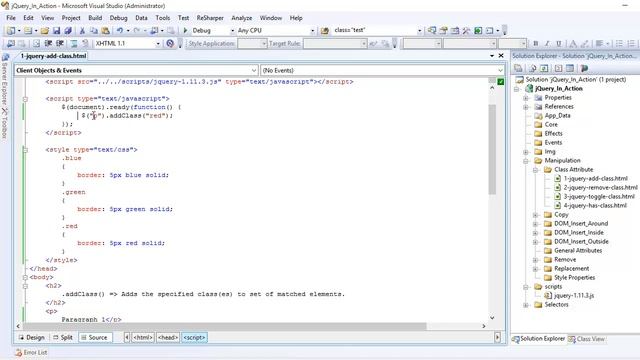This screenshot has width=640, height=360.
Task: Click Solution Explorer Properties icon
Action: tap(518, 69)
